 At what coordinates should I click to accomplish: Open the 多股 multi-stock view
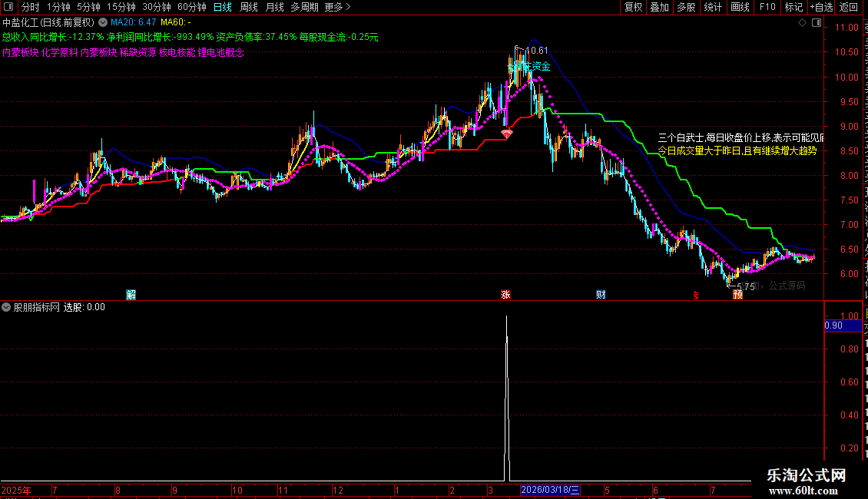[x=686, y=7]
